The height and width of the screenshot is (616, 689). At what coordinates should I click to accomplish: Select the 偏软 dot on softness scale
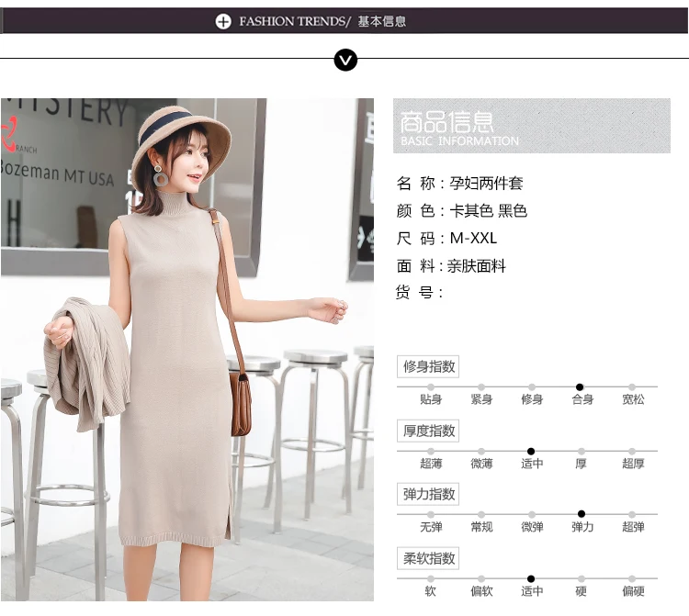tap(481, 578)
